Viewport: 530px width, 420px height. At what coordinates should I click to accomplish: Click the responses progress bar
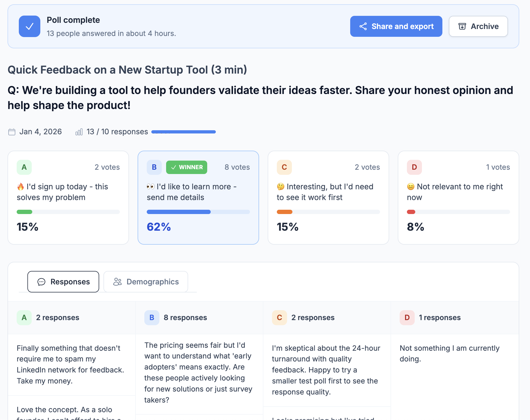pos(184,132)
